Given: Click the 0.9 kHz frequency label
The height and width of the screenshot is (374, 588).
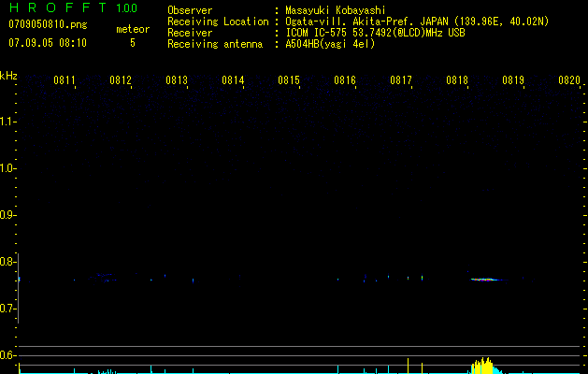Looking at the screenshot, I should pos(7,215).
